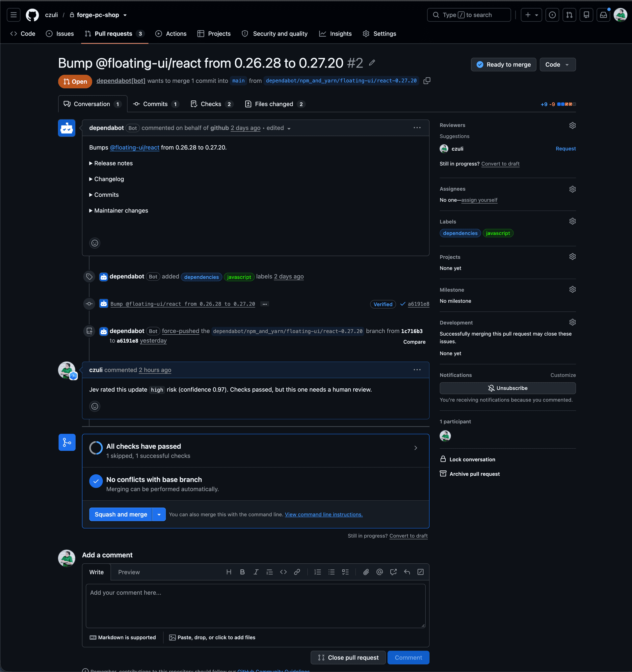Open the Files changed tab
This screenshot has height=672, width=632.
click(x=275, y=104)
